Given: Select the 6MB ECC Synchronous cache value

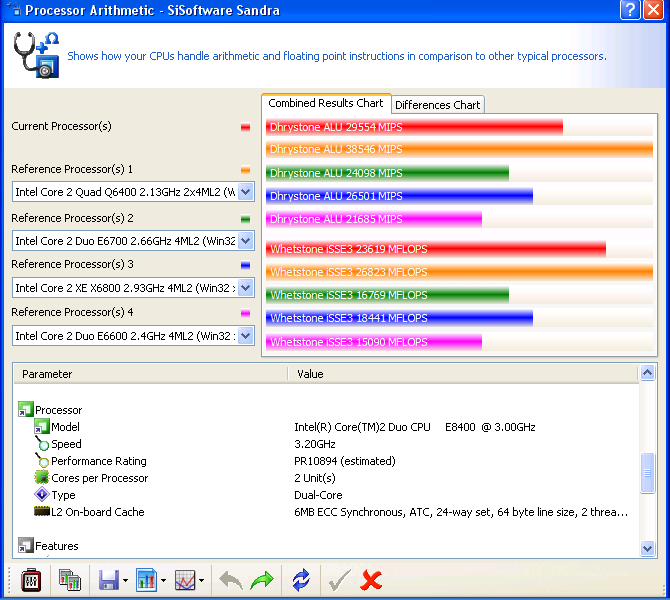Looking at the screenshot, I should pyautogui.click(x=461, y=512).
